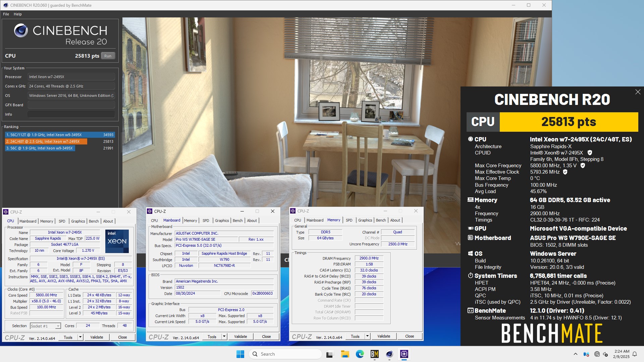Open the Bench tab in the Mainboard CPU-Z window
Viewport: 644px width, 362px height.
(x=237, y=221)
